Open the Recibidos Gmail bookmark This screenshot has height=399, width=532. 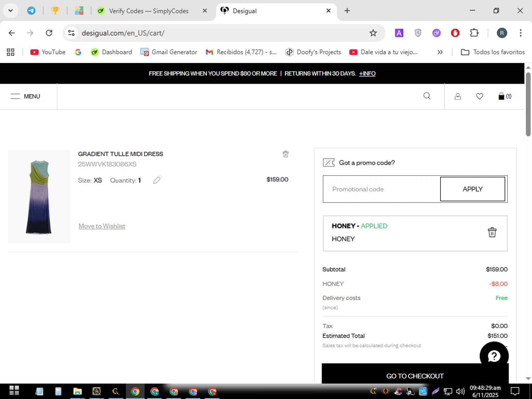coord(241,52)
